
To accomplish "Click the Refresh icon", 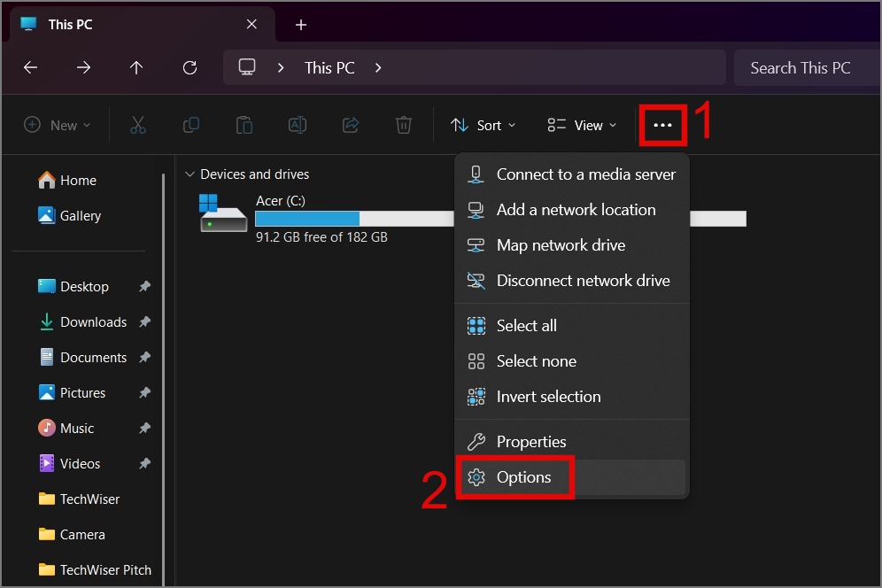I will coord(190,67).
